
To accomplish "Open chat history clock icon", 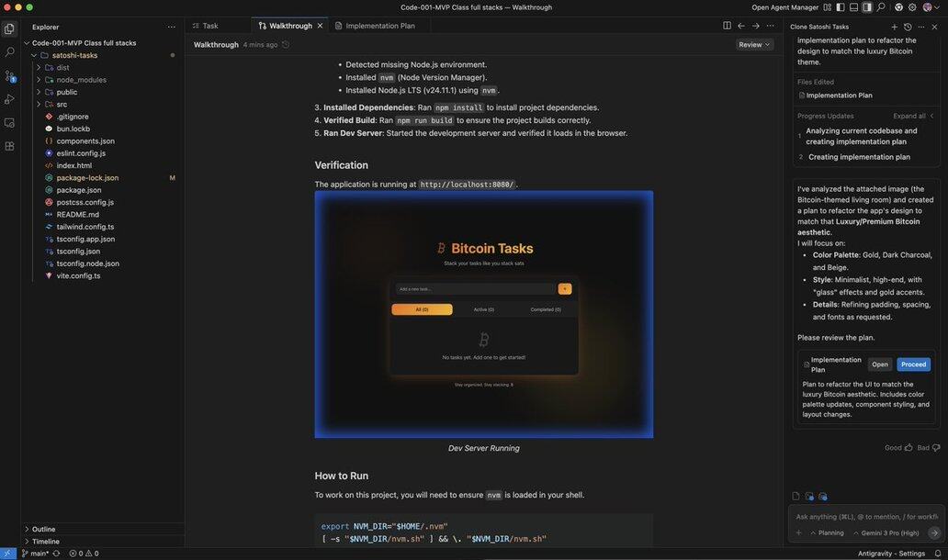I will pyautogui.click(x=908, y=27).
